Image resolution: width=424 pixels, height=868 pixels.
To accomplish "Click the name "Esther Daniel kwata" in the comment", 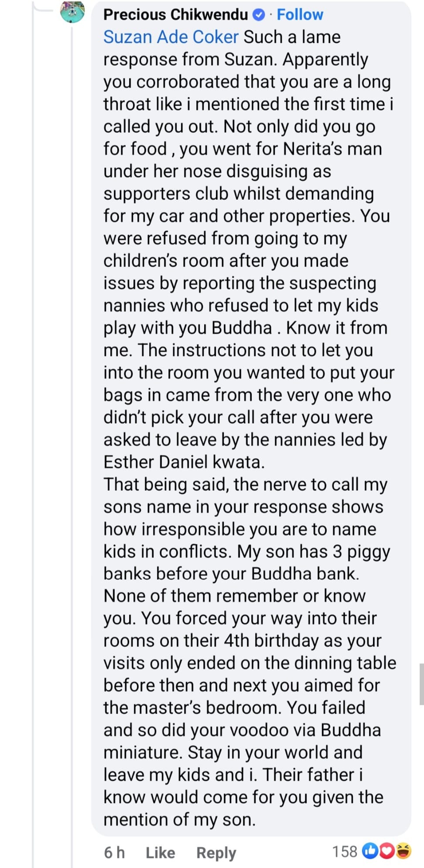I will click(184, 462).
